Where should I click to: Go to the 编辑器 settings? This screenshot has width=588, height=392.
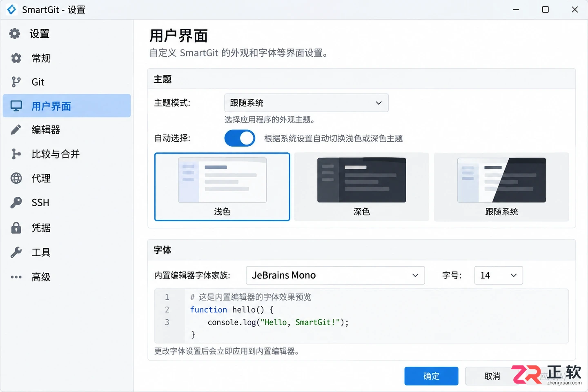click(x=67, y=130)
